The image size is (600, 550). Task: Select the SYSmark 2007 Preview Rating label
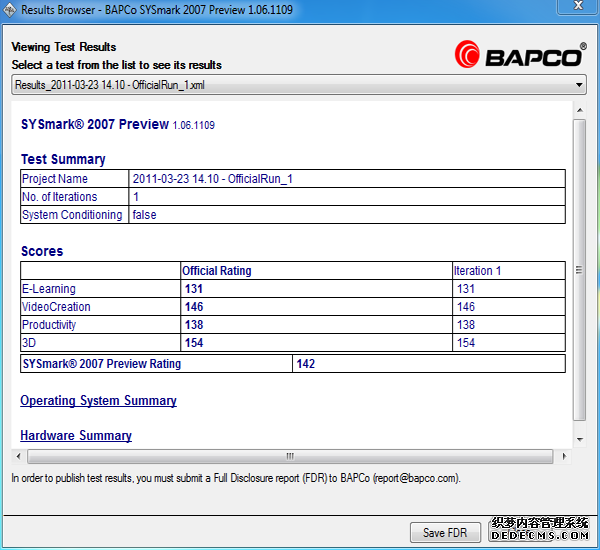tap(102, 364)
